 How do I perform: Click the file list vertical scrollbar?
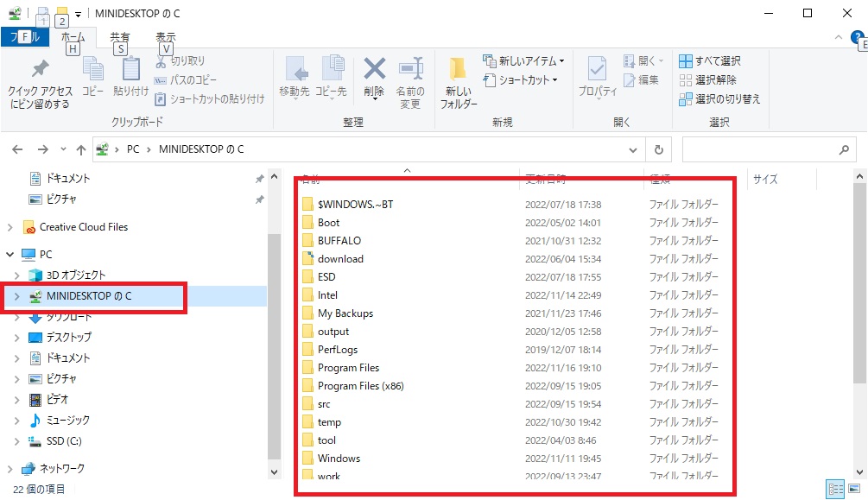[x=859, y=282]
